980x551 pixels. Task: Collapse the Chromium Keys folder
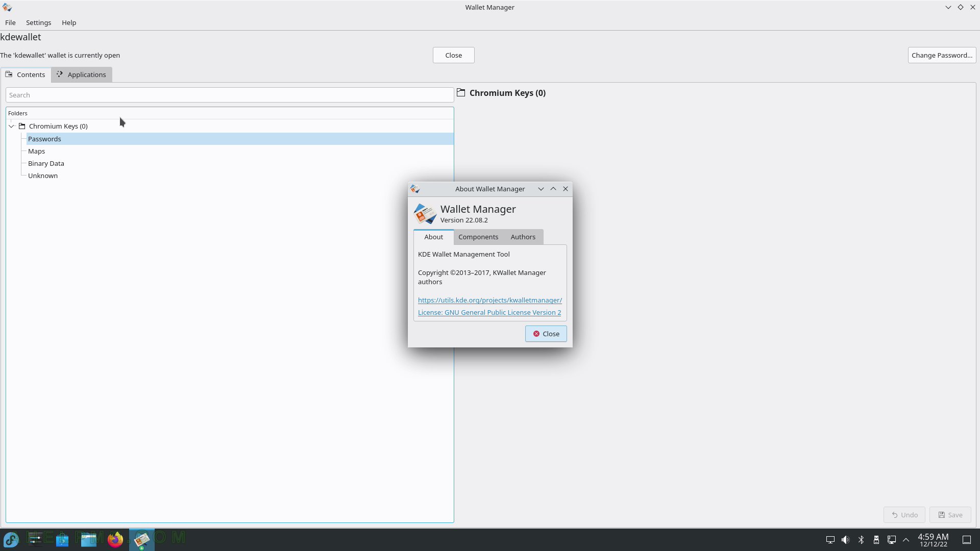pos(11,126)
